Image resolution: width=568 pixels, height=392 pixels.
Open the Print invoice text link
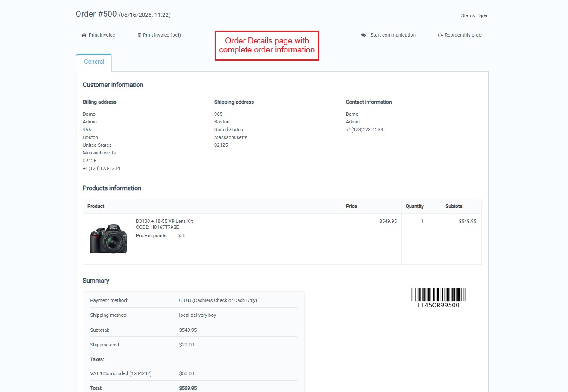click(102, 35)
